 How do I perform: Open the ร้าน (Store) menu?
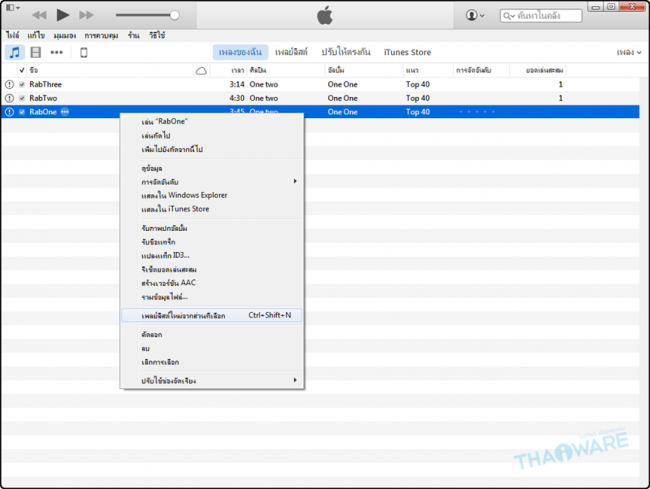pos(133,35)
